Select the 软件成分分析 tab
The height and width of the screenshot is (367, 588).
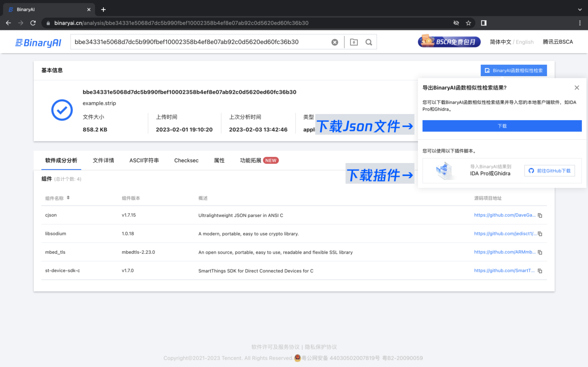click(61, 160)
